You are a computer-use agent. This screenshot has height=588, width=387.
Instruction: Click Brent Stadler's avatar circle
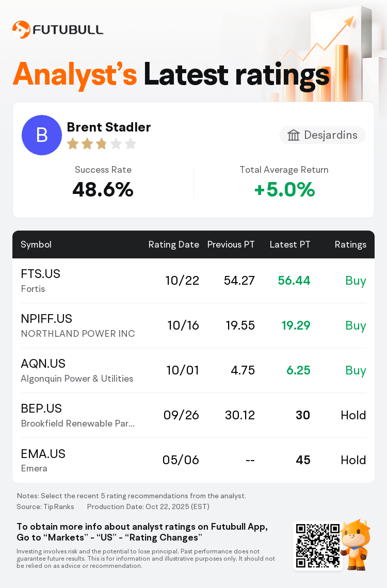click(42, 135)
